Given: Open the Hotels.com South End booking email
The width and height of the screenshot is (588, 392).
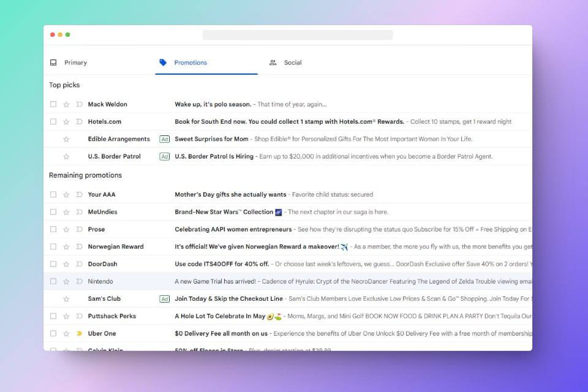Looking at the screenshot, I should [289, 122].
